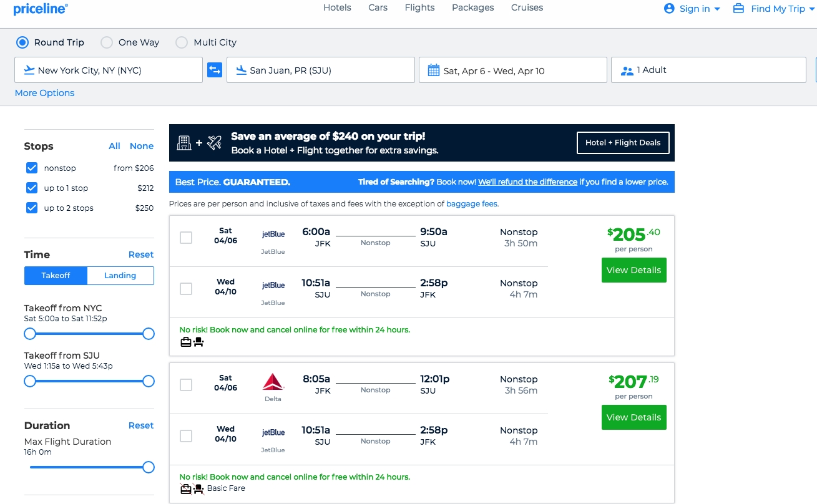Switch to the Takeoff time tab
This screenshot has width=817, height=504.
pos(56,276)
